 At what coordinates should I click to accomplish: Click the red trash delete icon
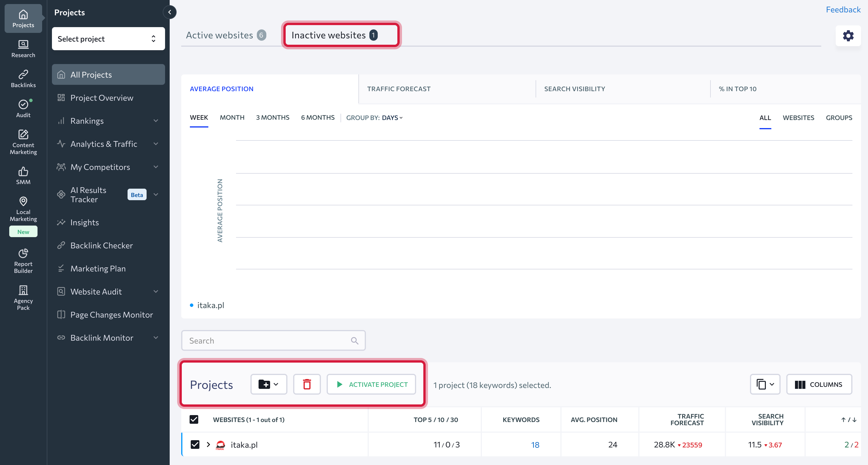click(x=306, y=384)
